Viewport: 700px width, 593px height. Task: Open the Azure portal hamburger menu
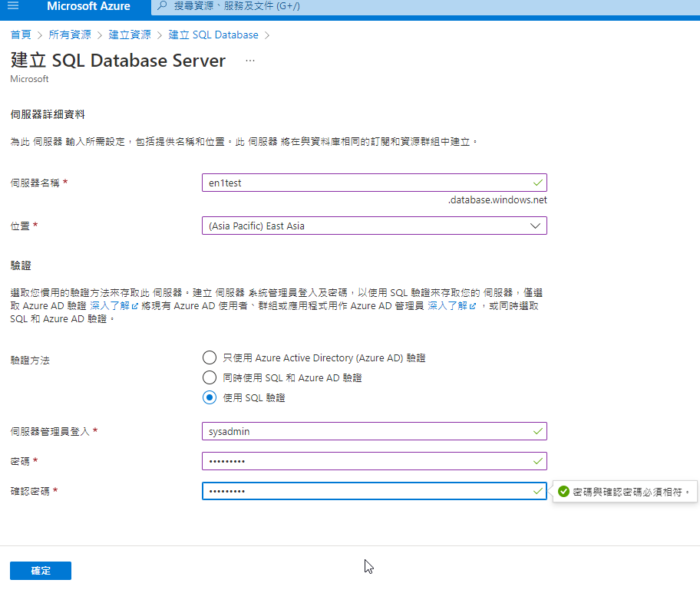[13, 6]
